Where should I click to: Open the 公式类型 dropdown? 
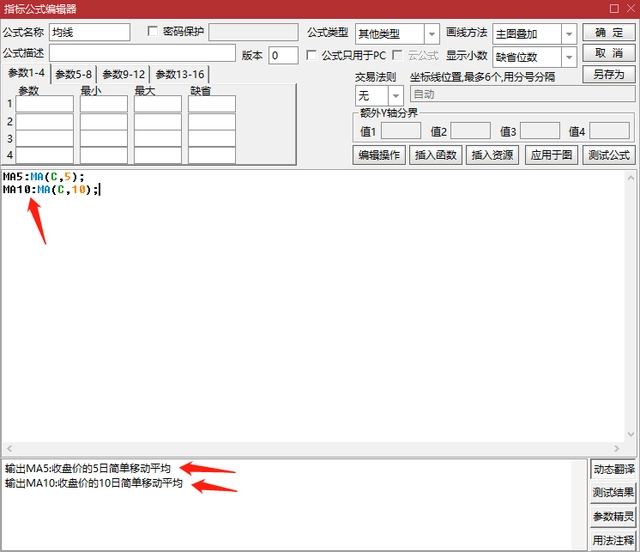[431, 34]
